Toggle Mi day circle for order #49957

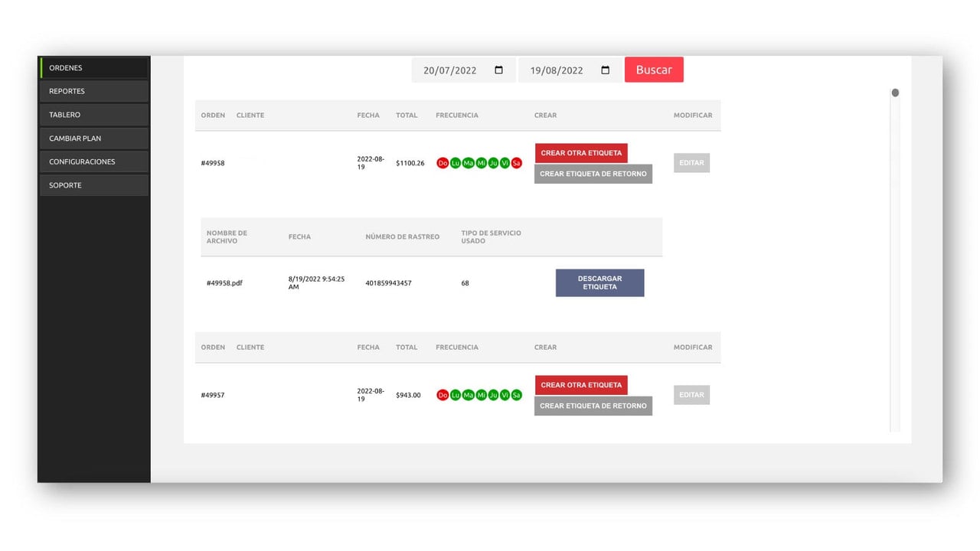[x=481, y=395]
